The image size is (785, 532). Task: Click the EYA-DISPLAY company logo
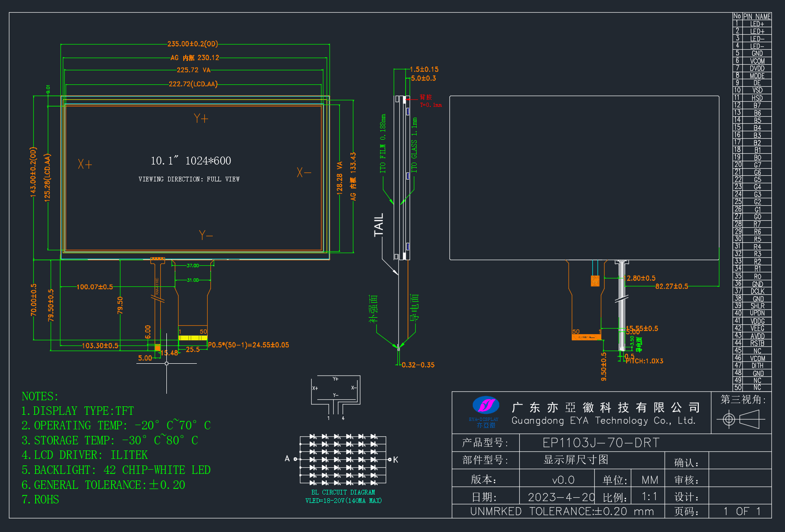(486, 412)
